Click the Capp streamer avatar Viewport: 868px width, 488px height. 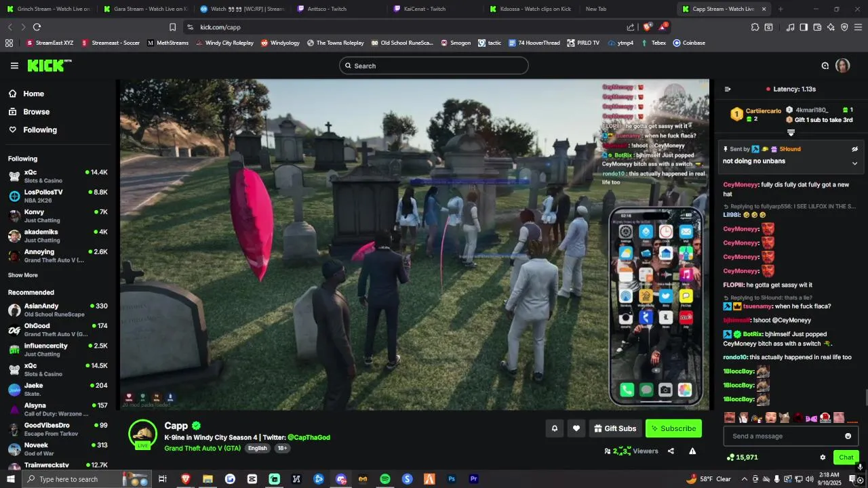click(142, 434)
